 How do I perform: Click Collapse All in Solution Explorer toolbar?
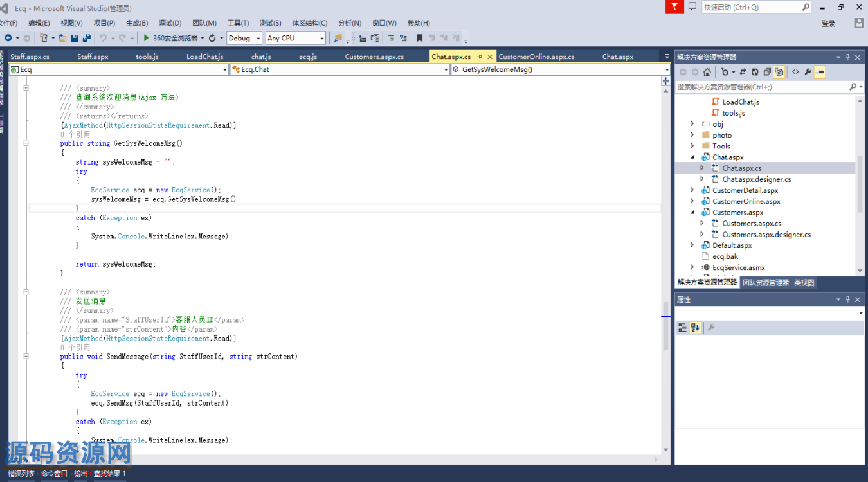[x=767, y=73]
